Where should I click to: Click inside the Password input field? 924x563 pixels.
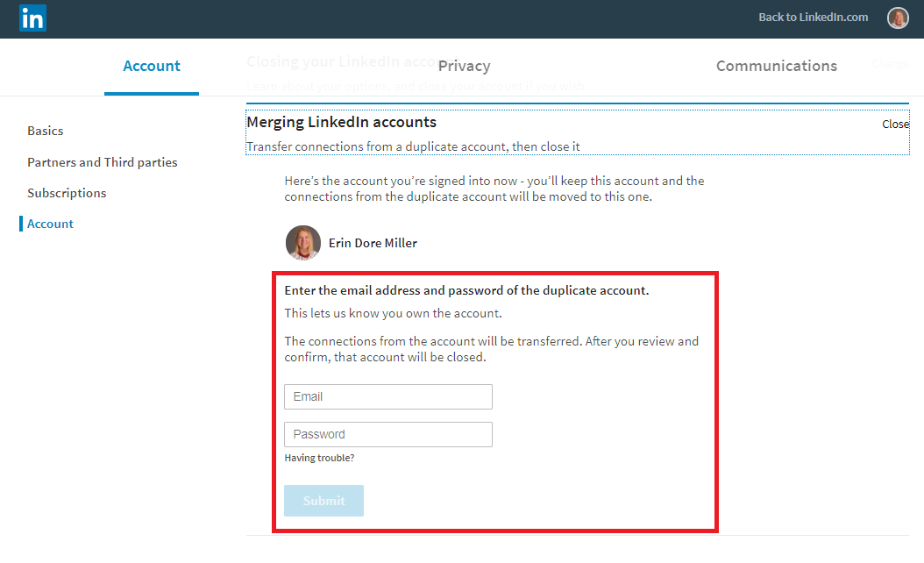point(387,434)
